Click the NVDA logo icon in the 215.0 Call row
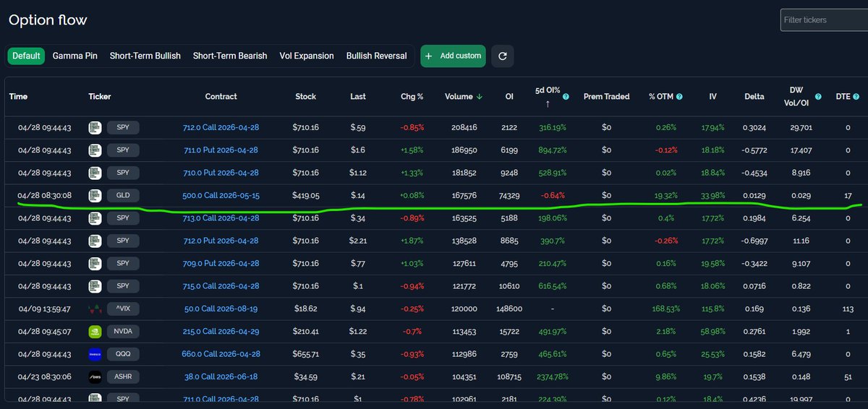 [x=95, y=332]
